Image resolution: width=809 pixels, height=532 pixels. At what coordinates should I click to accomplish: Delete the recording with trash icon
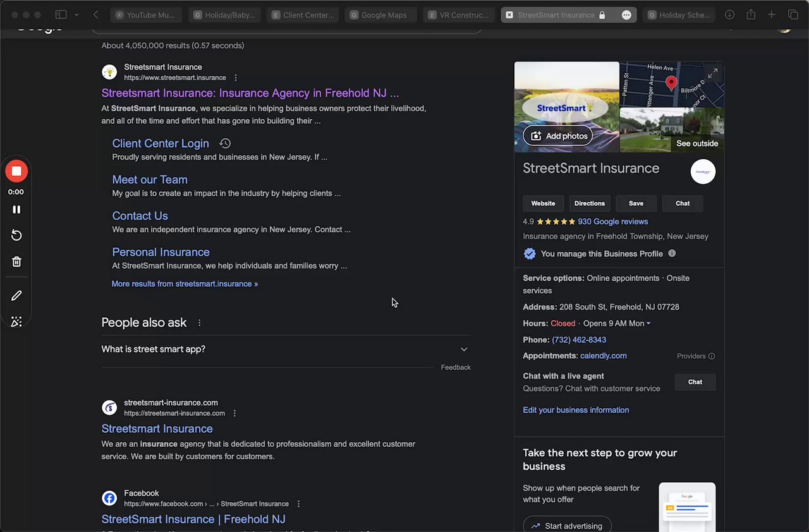coord(16,262)
